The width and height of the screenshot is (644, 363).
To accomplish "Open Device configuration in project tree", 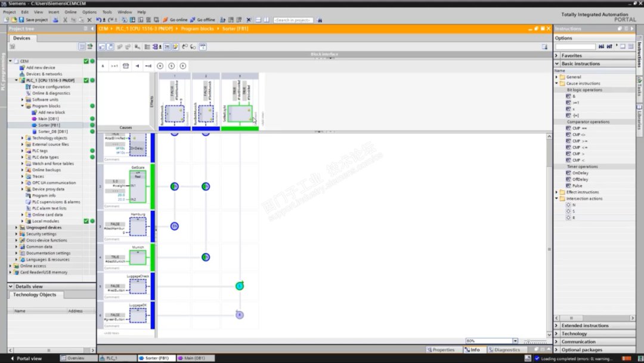I will [x=51, y=87].
